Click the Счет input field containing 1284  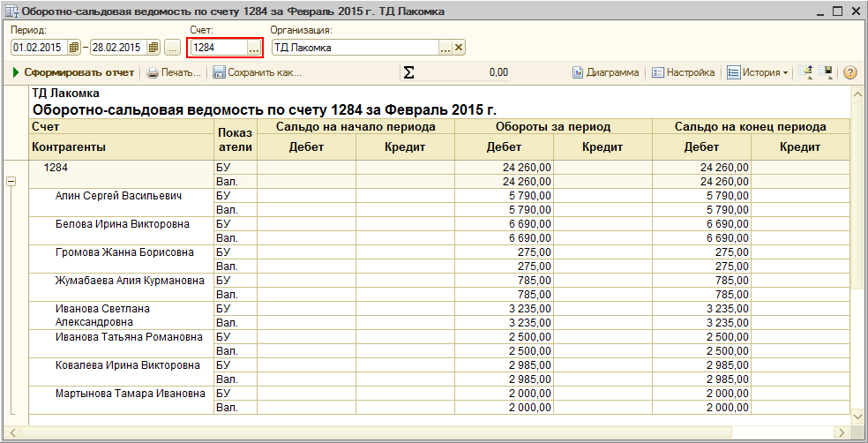pyautogui.click(x=218, y=48)
